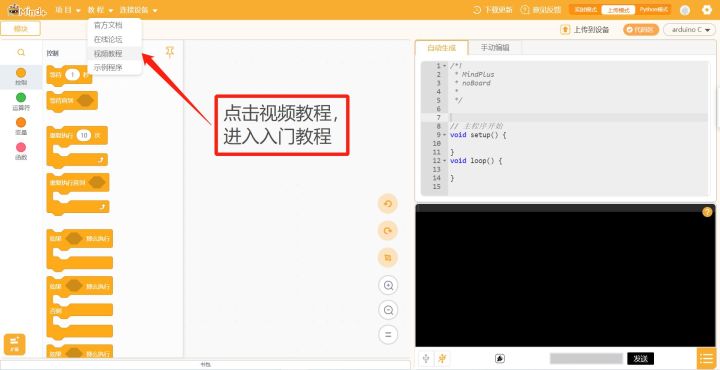Click the Mind+ logo icon
The image size is (720, 370).
tap(27, 10)
